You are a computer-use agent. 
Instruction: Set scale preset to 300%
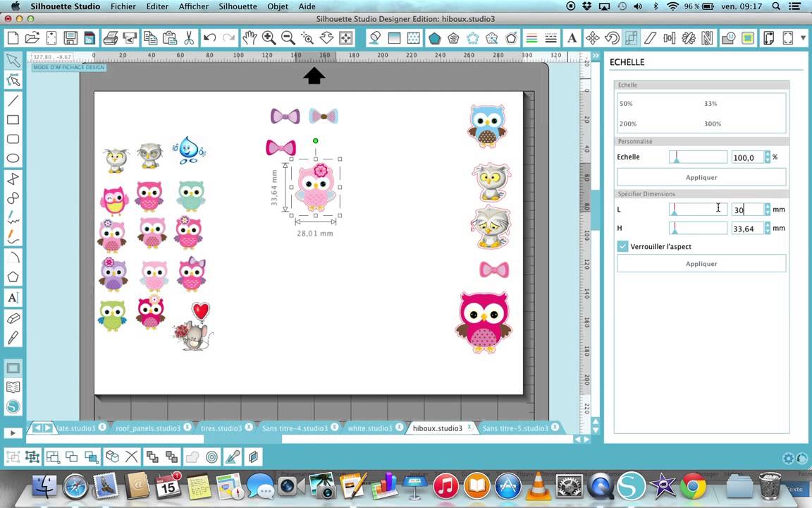(713, 124)
